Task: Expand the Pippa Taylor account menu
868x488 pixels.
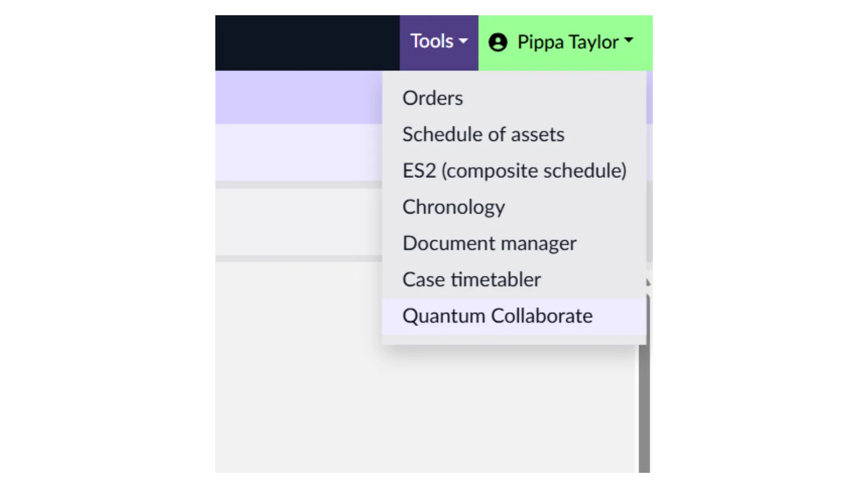Action: pyautogui.click(x=566, y=42)
